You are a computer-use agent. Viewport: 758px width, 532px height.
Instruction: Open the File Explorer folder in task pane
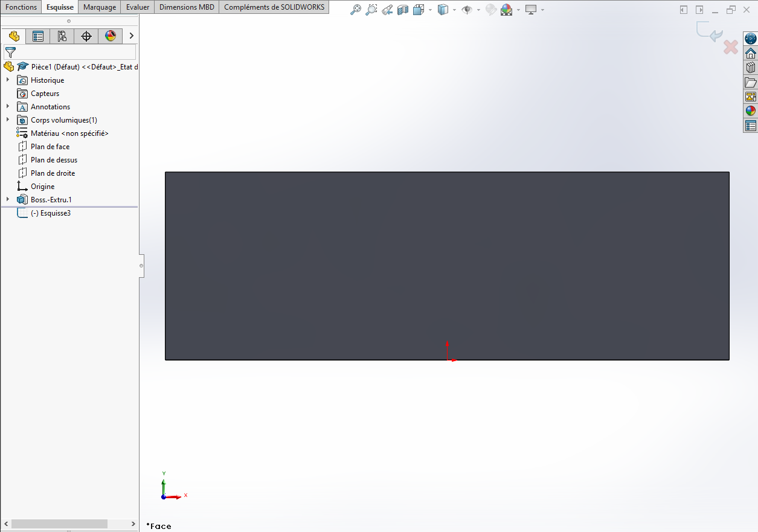[750, 82]
